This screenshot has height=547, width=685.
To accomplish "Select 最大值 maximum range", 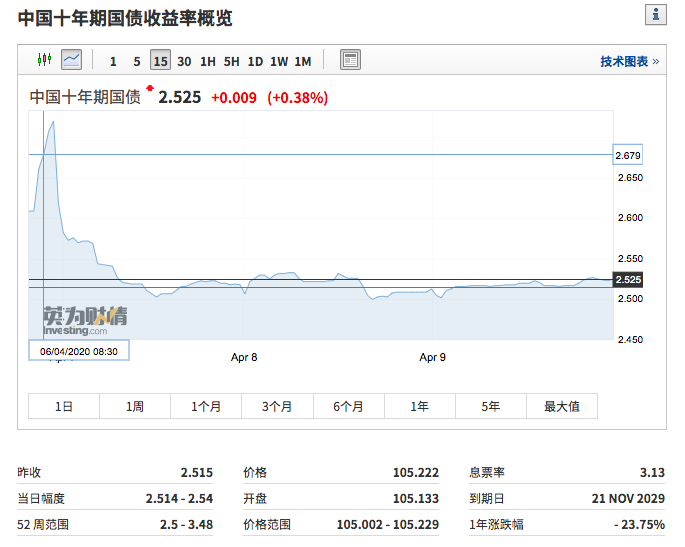I will [562, 406].
